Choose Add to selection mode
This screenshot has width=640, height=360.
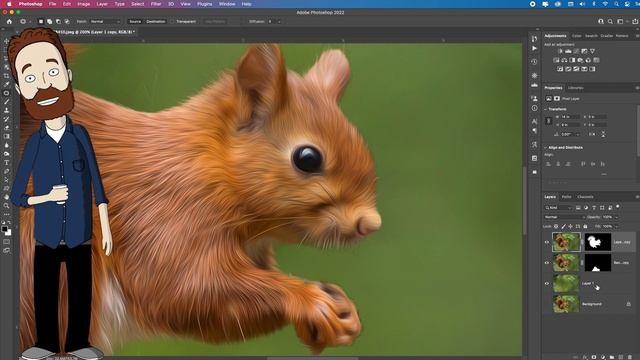[x=49, y=21]
